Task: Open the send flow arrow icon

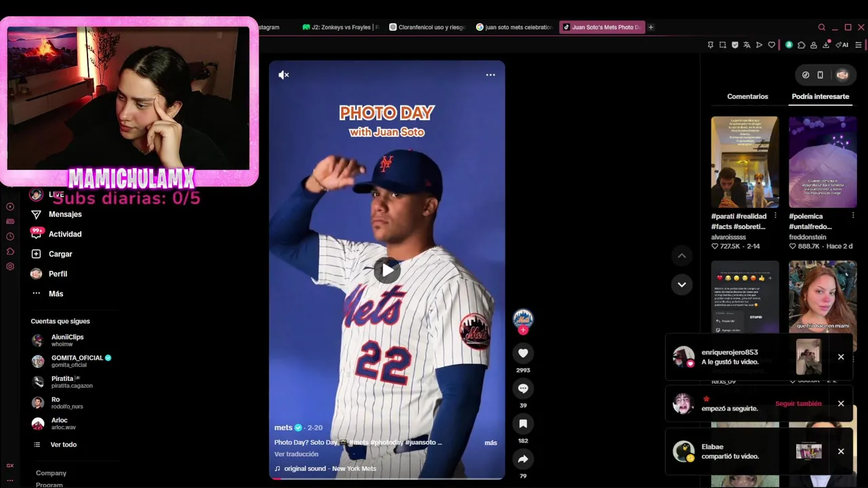Action: pyautogui.click(x=759, y=45)
